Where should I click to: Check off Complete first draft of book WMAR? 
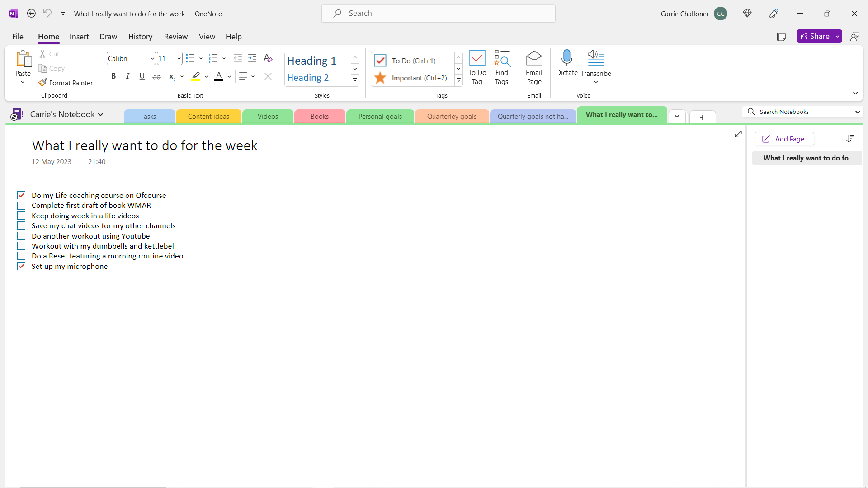tap(21, 206)
